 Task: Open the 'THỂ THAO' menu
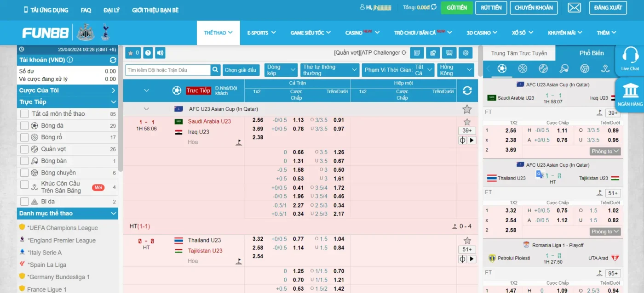click(x=218, y=33)
